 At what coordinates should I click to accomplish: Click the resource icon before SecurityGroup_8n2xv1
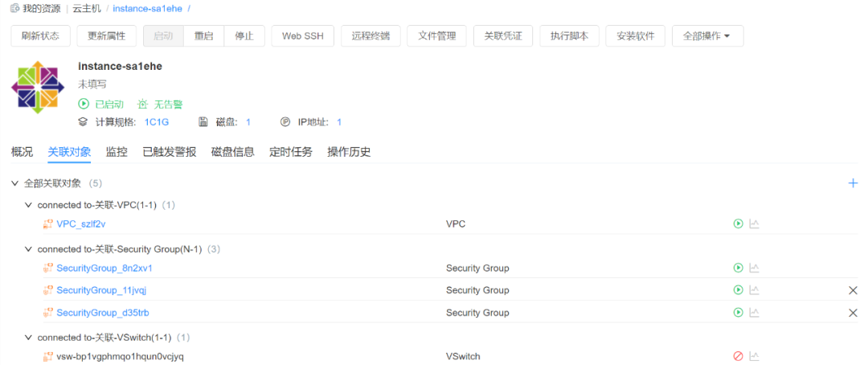pyautogui.click(x=47, y=268)
